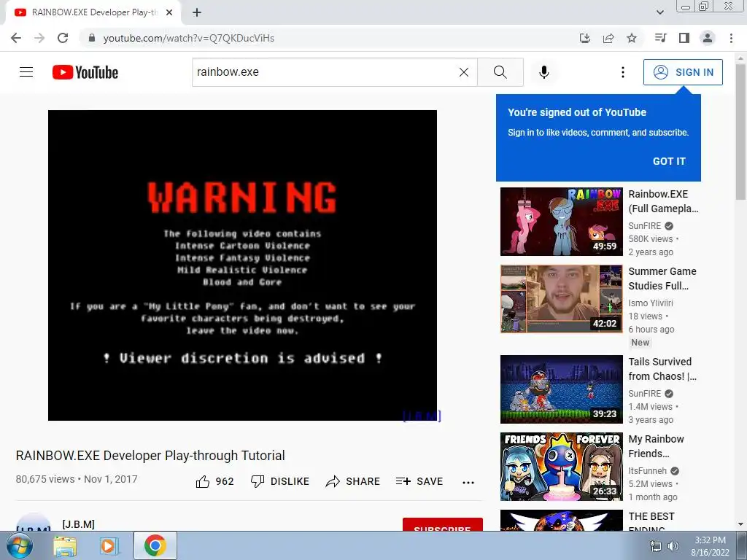Like the video with thumbs up

click(x=215, y=481)
